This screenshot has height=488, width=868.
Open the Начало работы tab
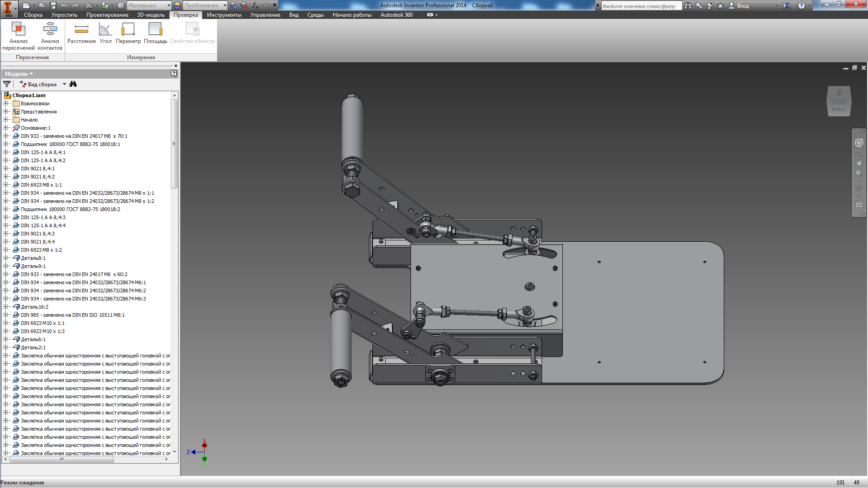click(352, 15)
